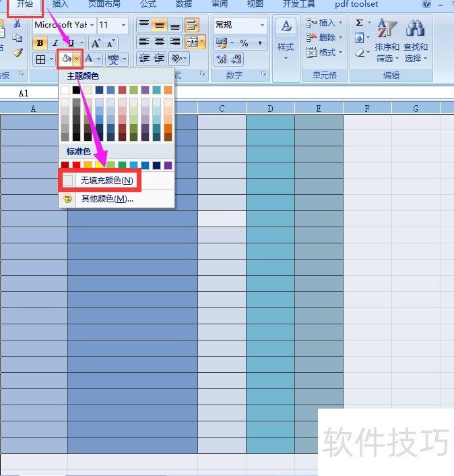Open Excel Help question mark
The image size is (454, 476).
(x=426, y=4)
